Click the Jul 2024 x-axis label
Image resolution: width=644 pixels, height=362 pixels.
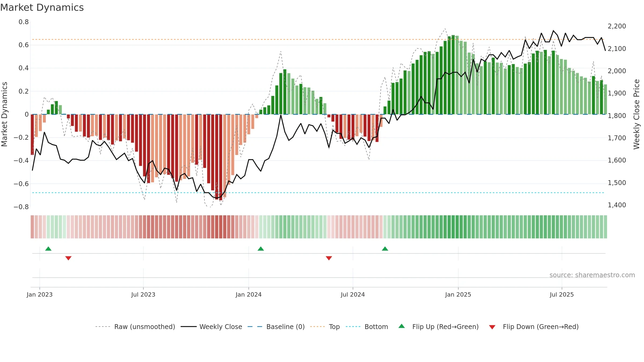[353, 294]
